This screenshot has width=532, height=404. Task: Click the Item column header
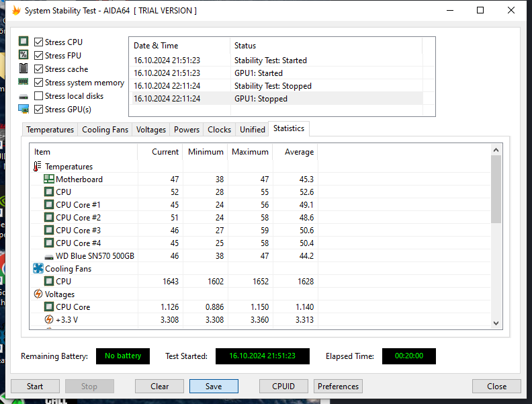tap(83, 152)
